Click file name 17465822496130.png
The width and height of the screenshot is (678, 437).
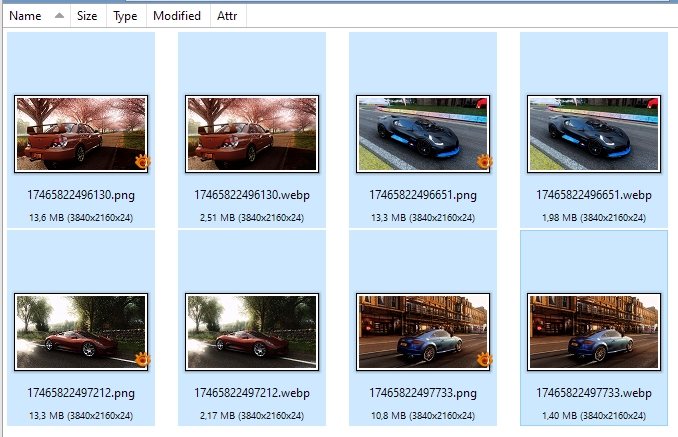tap(81, 195)
